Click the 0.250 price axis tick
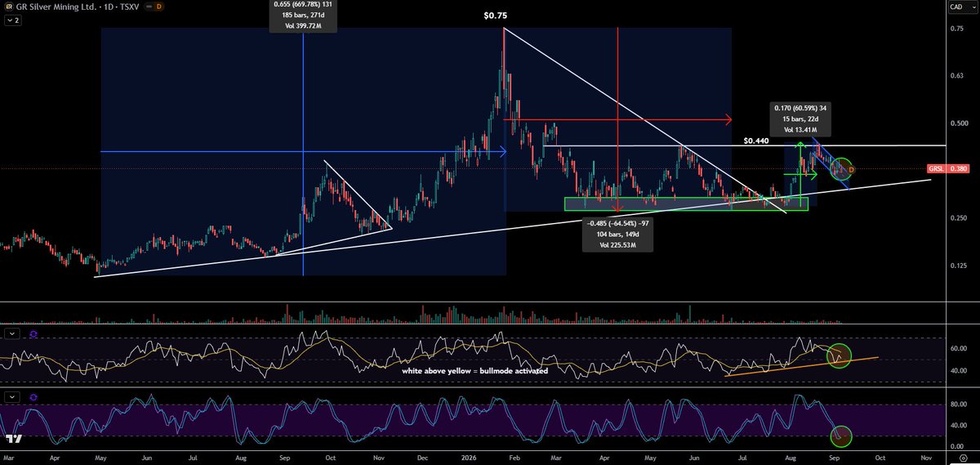 click(957, 217)
